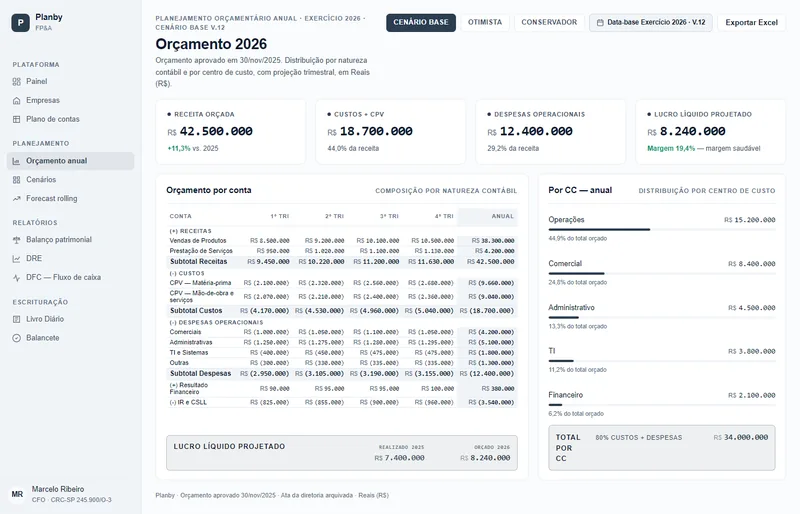This screenshot has width=800, height=514.
Task: Click the Exportar Excel button
Action: pyautogui.click(x=752, y=22)
